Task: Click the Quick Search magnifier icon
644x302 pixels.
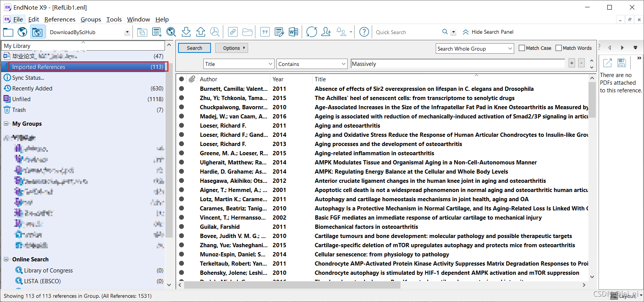Action: 445,32
